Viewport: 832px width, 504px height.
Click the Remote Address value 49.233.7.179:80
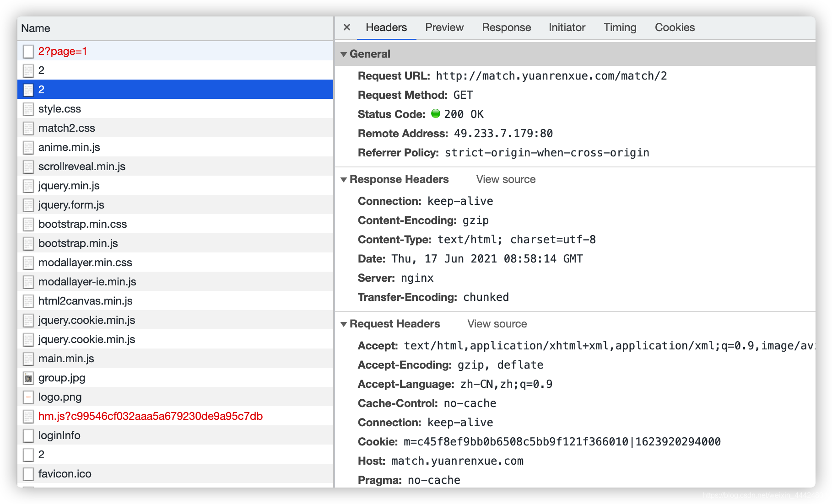503,134
